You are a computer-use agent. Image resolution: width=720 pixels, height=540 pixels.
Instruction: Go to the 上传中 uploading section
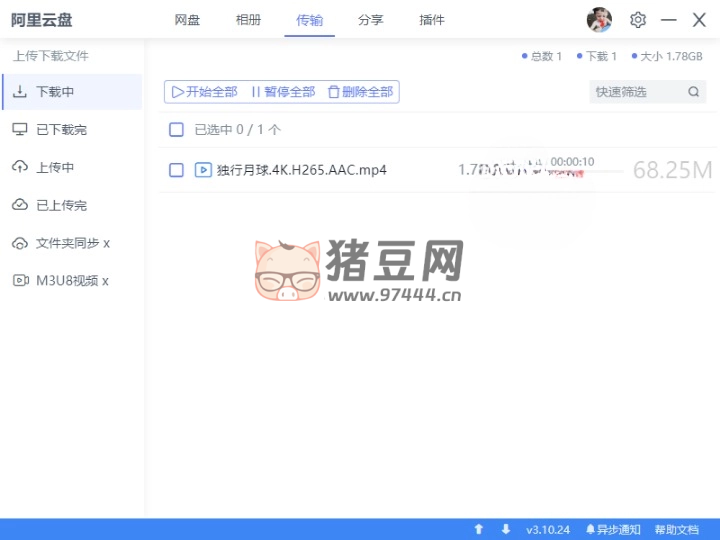(x=55, y=167)
